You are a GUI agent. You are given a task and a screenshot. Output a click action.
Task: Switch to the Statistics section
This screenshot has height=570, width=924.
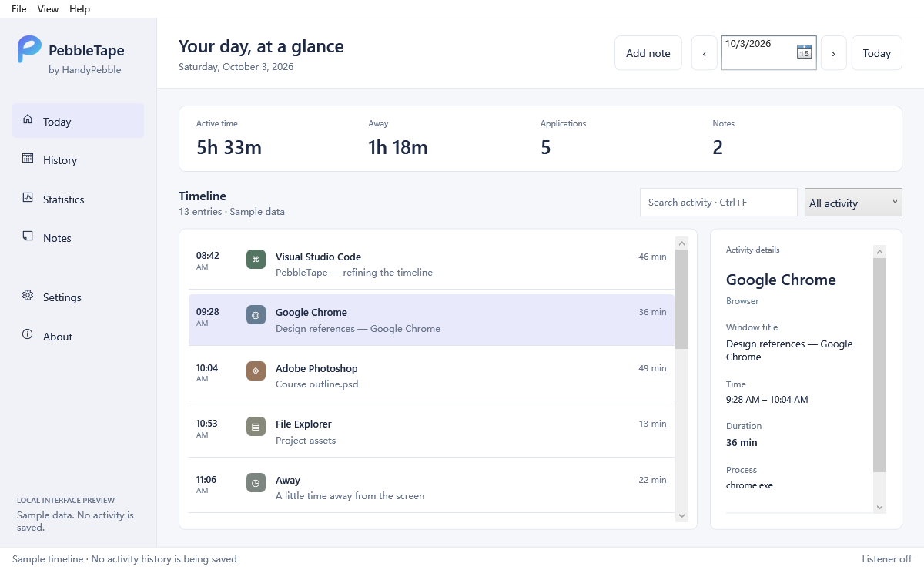(x=78, y=199)
